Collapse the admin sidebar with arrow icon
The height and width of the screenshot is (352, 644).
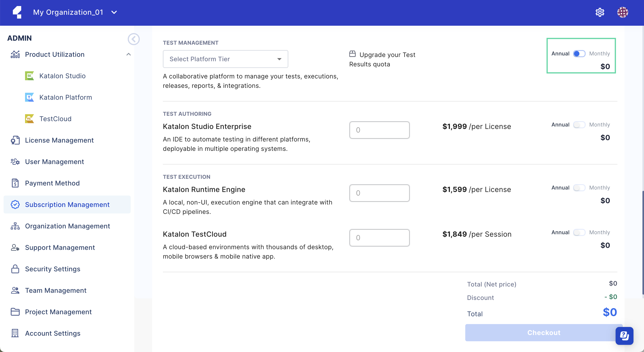pos(134,39)
